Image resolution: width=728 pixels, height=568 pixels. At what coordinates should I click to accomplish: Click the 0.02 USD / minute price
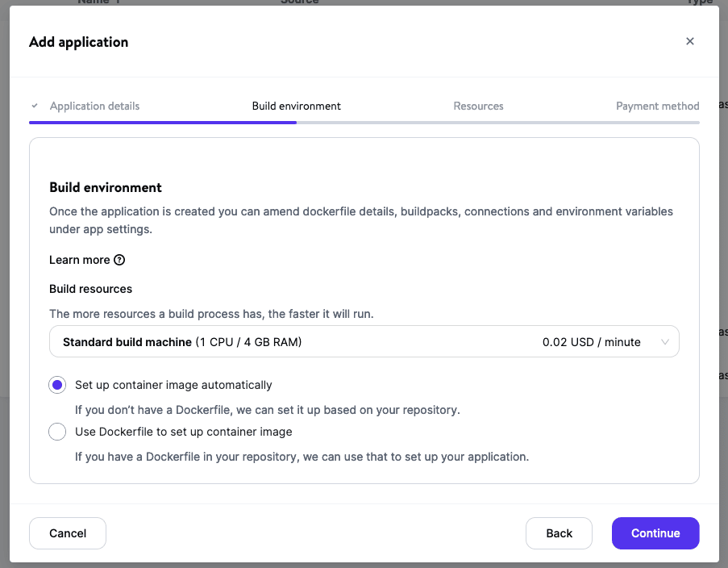point(591,342)
